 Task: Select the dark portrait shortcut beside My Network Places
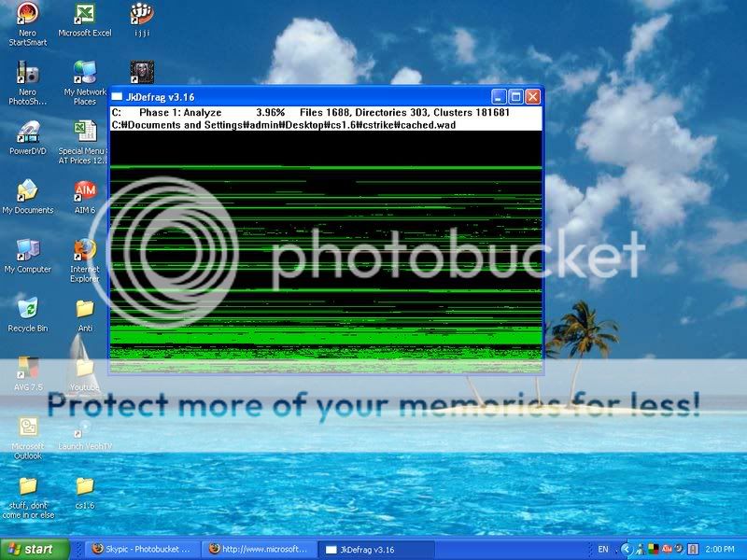(x=142, y=73)
